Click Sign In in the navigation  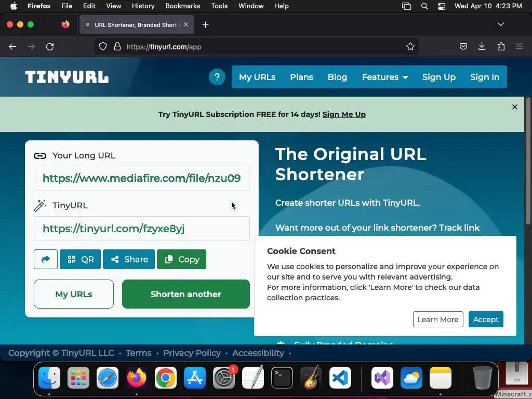pos(485,77)
